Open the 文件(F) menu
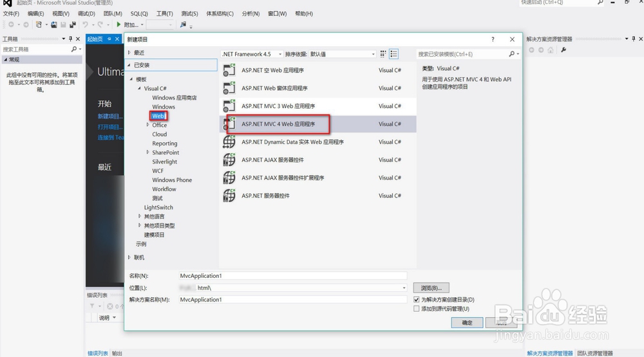The image size is (644, 357). (x=11, y=14)
